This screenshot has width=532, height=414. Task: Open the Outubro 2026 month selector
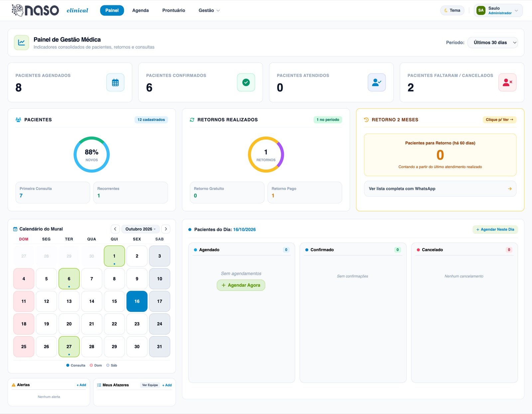tap(140, 229)
